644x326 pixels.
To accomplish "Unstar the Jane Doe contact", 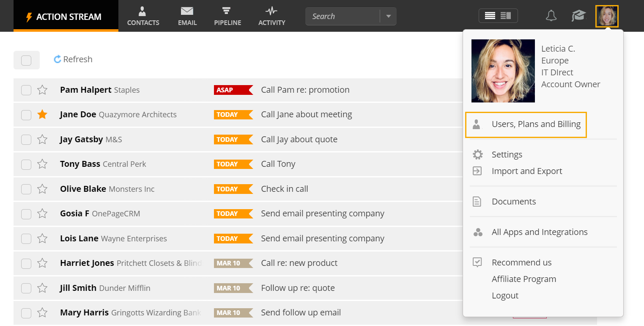I will coord(42,114).
